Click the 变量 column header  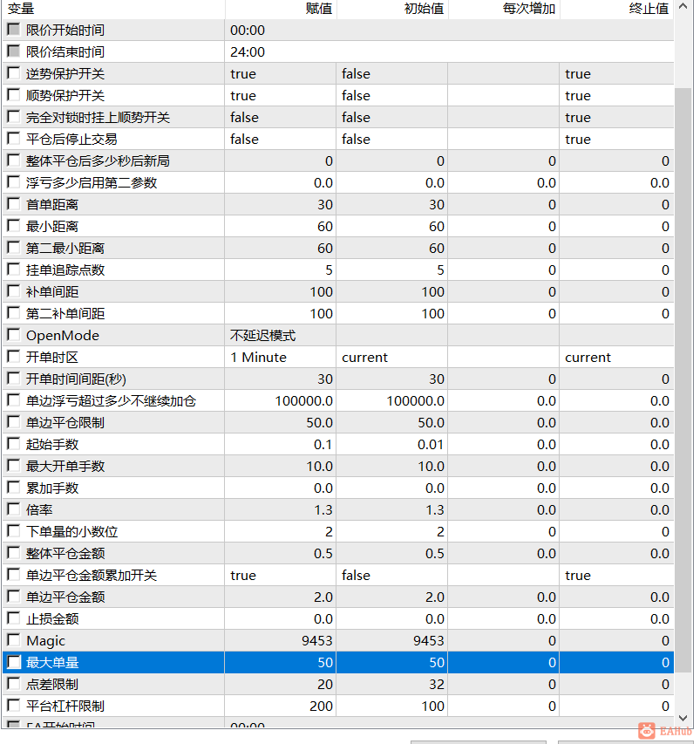tap(112, 9)
